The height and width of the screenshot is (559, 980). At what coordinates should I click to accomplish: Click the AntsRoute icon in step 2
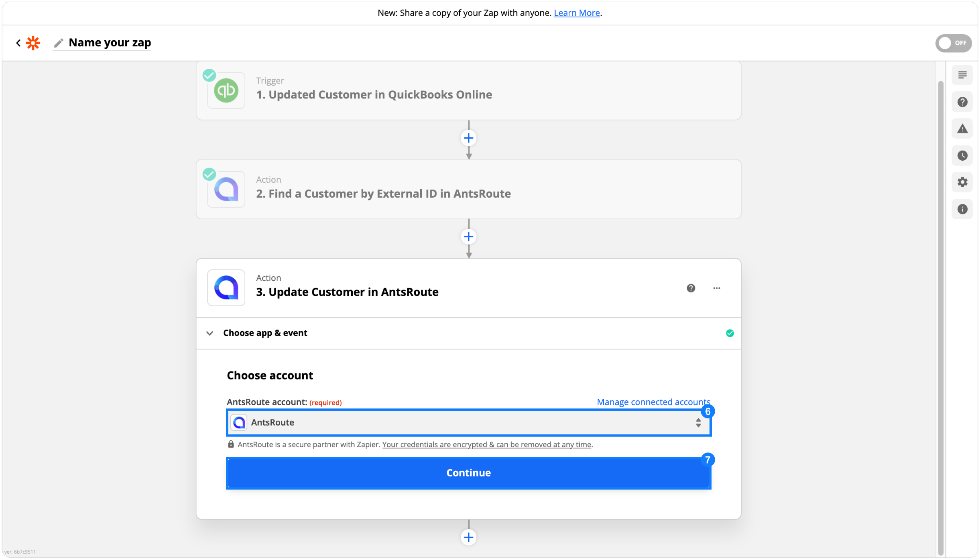pos(226,189)
